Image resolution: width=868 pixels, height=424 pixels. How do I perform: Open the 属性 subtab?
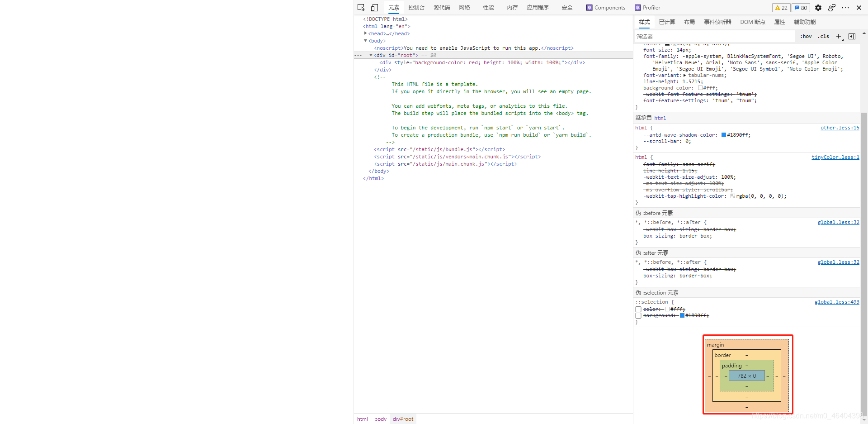[779, 22]
